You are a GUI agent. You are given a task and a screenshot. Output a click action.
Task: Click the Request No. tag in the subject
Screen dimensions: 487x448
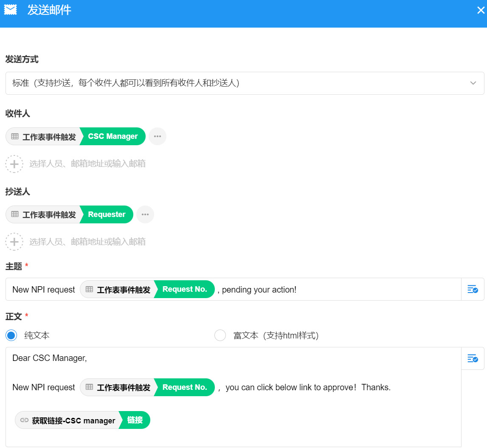184,289
